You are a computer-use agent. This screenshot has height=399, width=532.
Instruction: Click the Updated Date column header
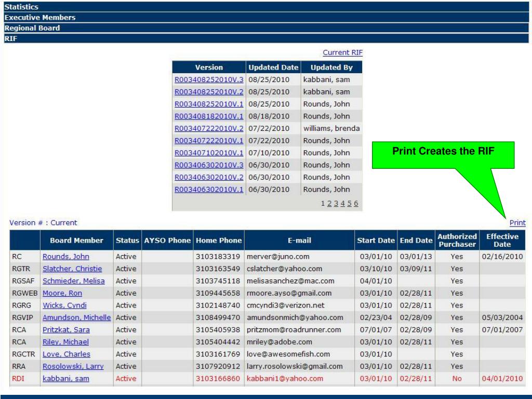[x=273, y=68]
